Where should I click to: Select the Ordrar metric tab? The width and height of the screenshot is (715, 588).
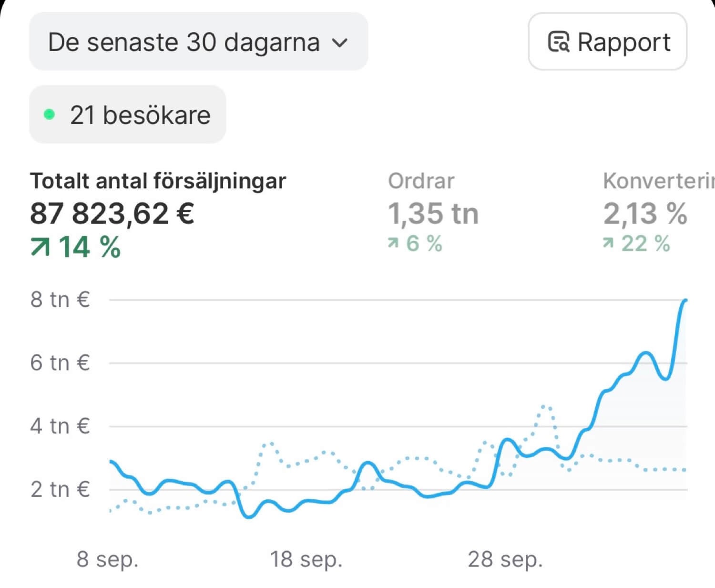pos(421,181)
